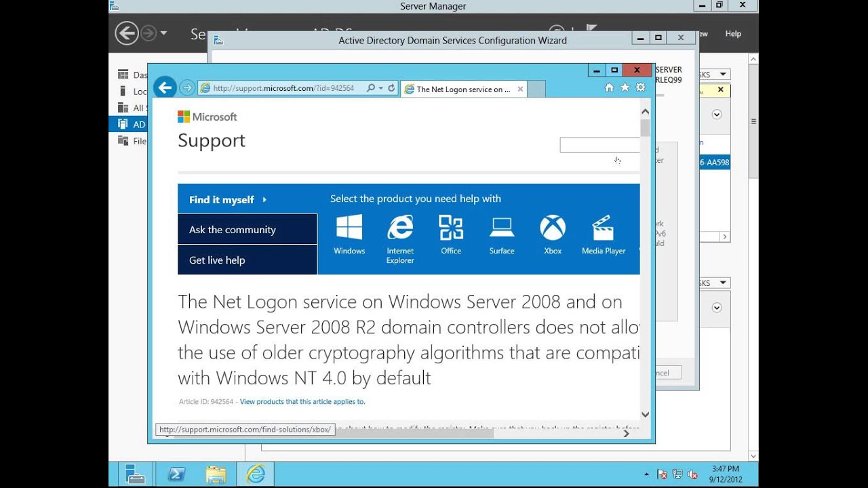Screen dimensions: 868x488
Task: Select AD DS in Server Manager sidebar
Action: [128, 124]
